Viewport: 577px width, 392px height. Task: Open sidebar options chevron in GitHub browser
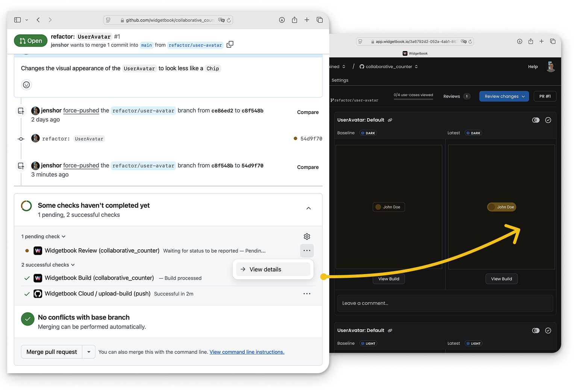pos(27,20)
